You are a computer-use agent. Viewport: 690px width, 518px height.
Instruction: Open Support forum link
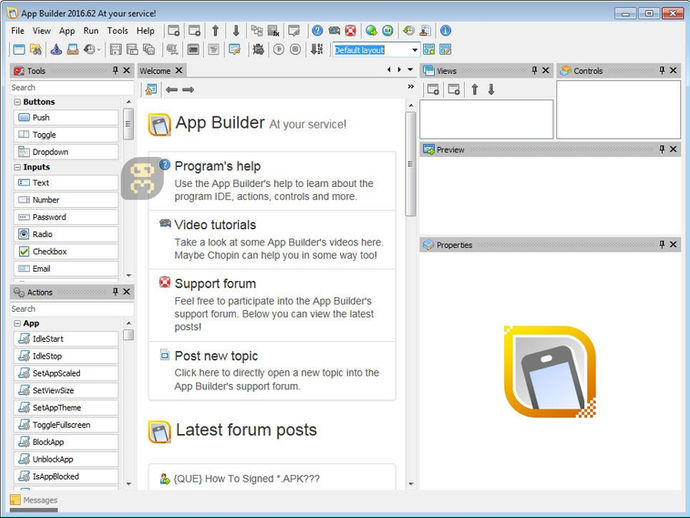click(x=215, y=283)
